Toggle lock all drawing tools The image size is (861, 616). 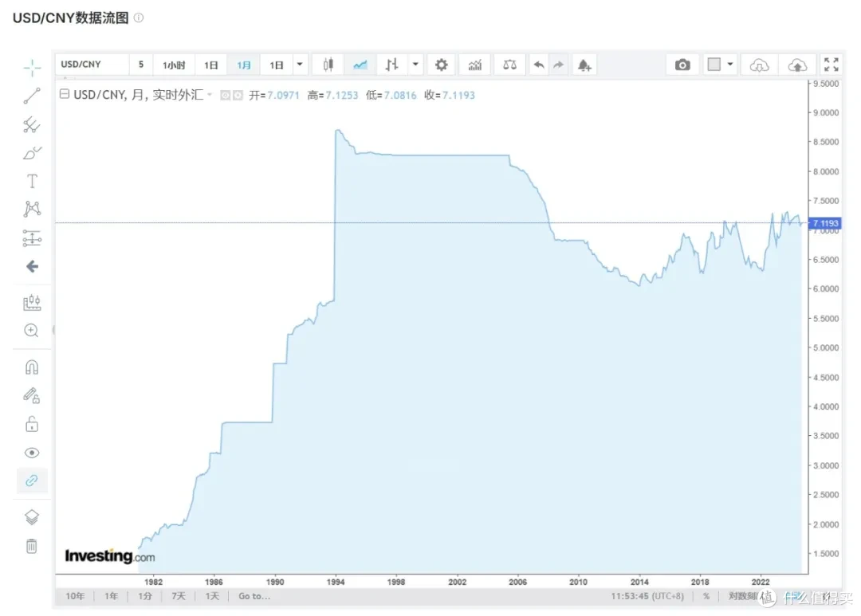[x=32, y=424]
